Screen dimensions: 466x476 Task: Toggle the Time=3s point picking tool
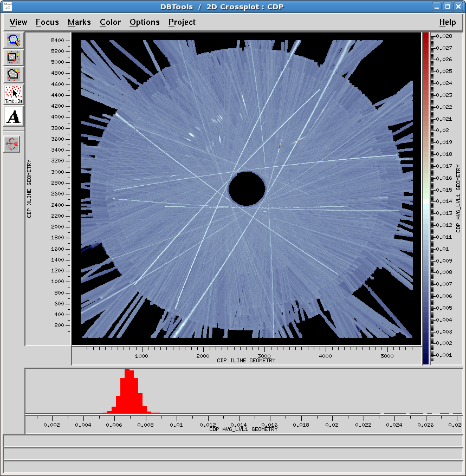tap(14, 94)
